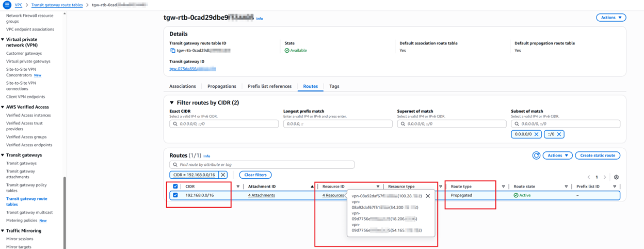The image size is (644, 249).
Task: Collapse Traffic Mirroring sidebar section
Action: tap(3, 231)
